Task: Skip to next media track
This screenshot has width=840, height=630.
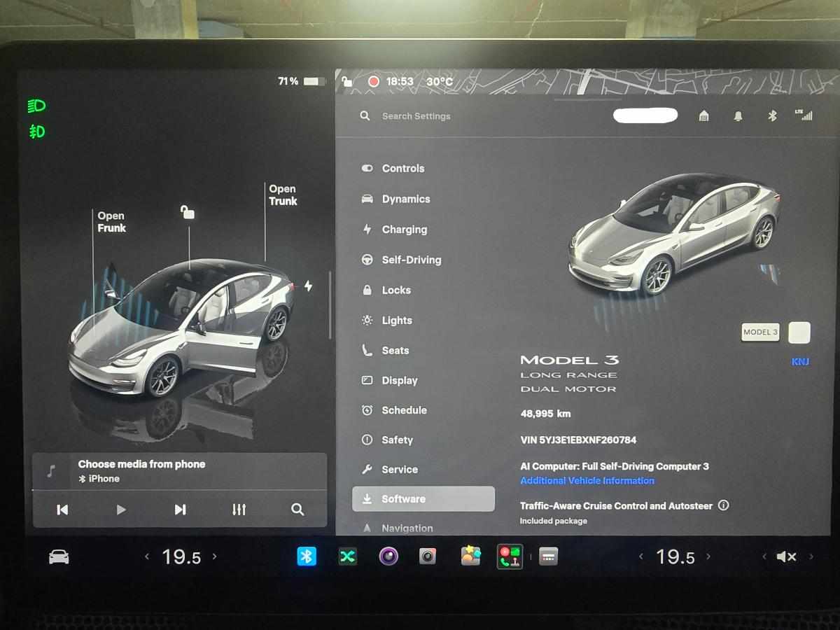Action: [180, 510]
